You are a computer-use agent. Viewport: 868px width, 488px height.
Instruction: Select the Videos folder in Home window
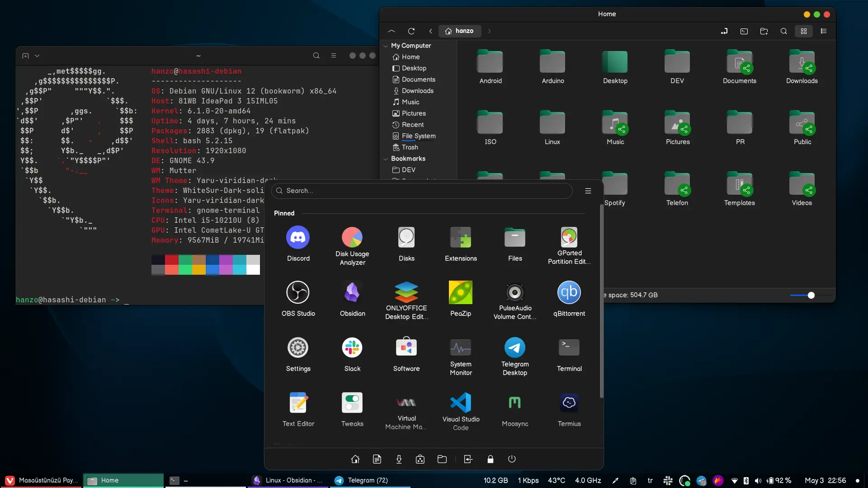802,189
